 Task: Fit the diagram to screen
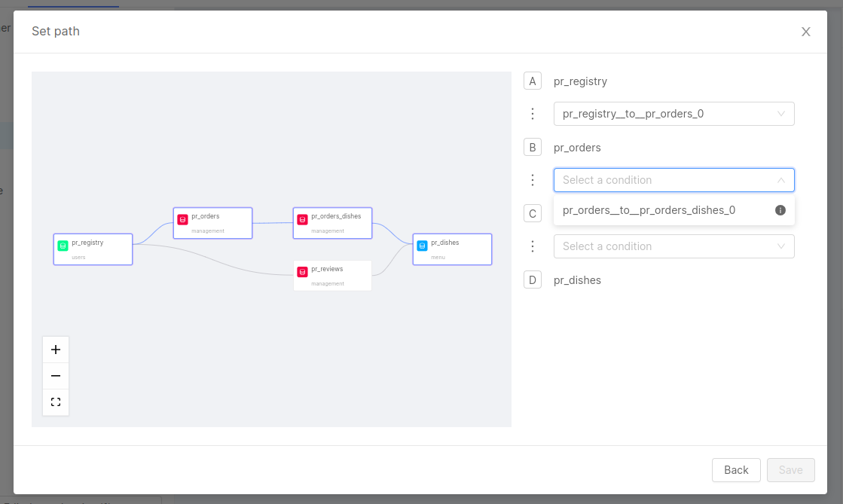(55, 402)
